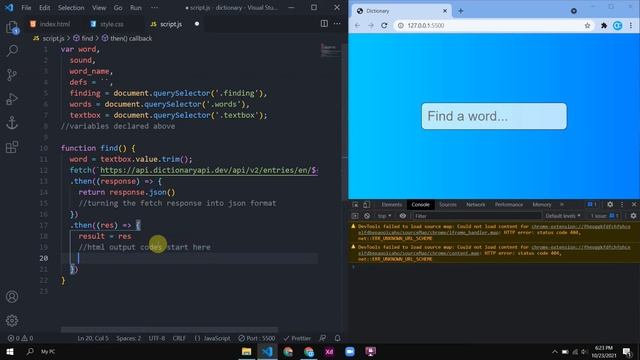Viewport: 640px width, 360px height.
Task: Open the hidden menu items ellipsis in VS Code
Action: click(x=154, y=7)
